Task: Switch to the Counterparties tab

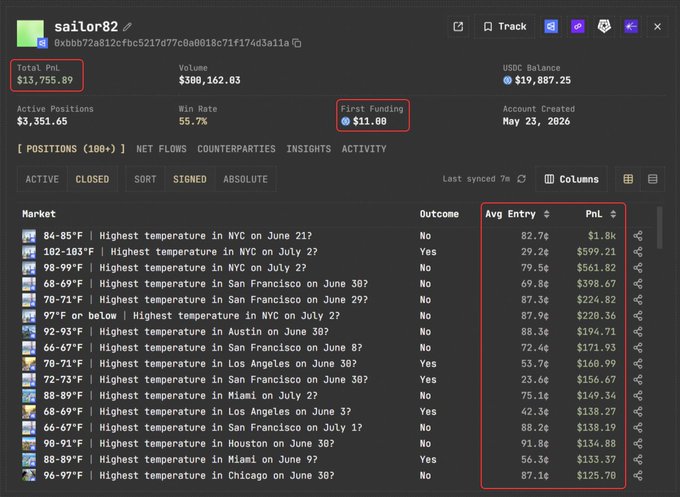Action: 236,149
